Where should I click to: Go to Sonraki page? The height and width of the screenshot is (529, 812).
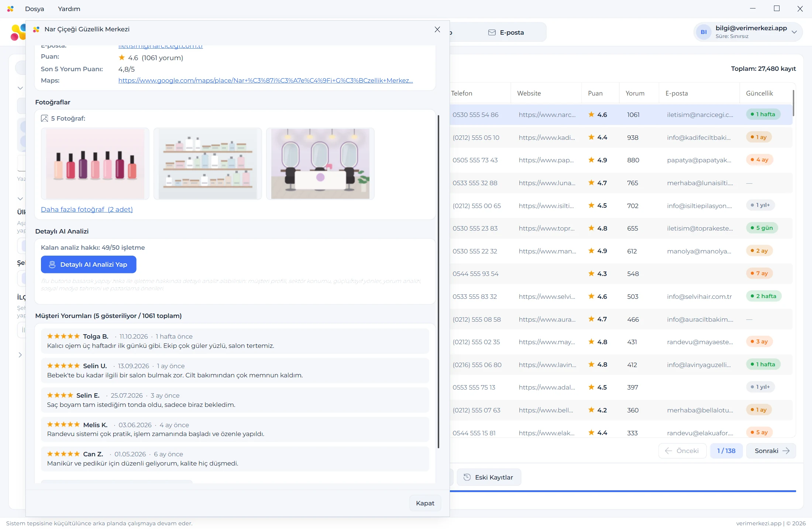click(771, 451)
